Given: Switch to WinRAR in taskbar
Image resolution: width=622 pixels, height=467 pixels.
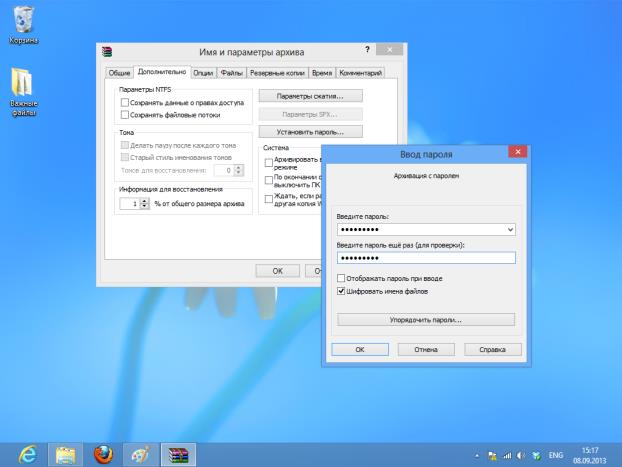Looking at the screenshot, I should click(179, 455).
